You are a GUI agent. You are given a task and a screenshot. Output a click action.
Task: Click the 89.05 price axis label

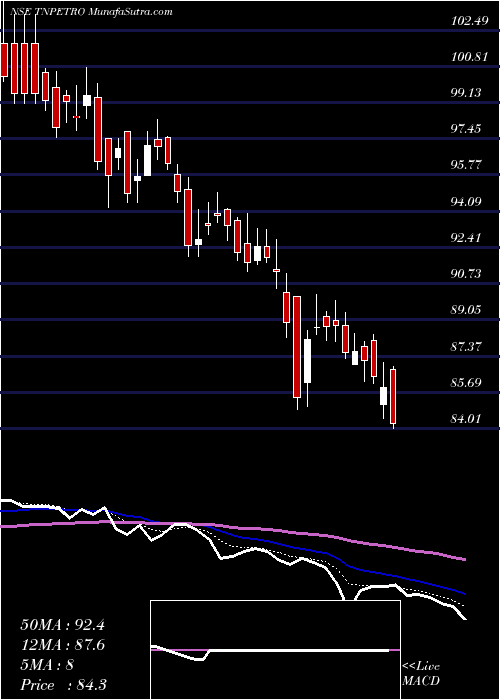pos(468,310)
